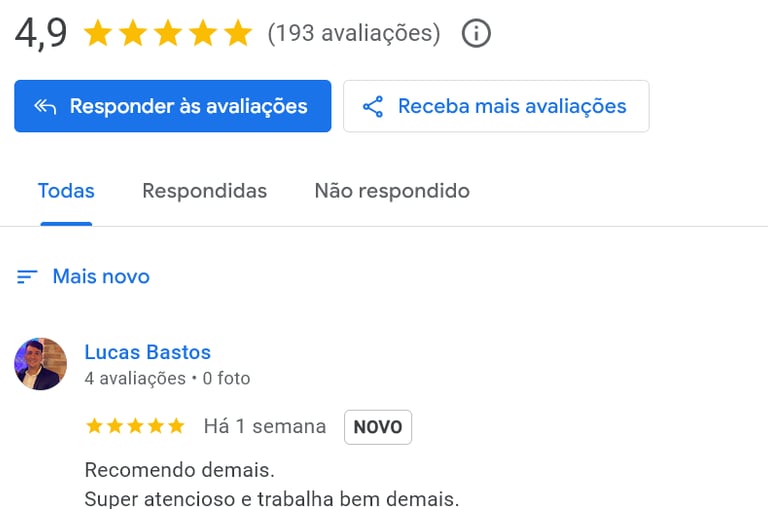Click the five gold stars beside 4,9 rating

click(x=168, y=34)
